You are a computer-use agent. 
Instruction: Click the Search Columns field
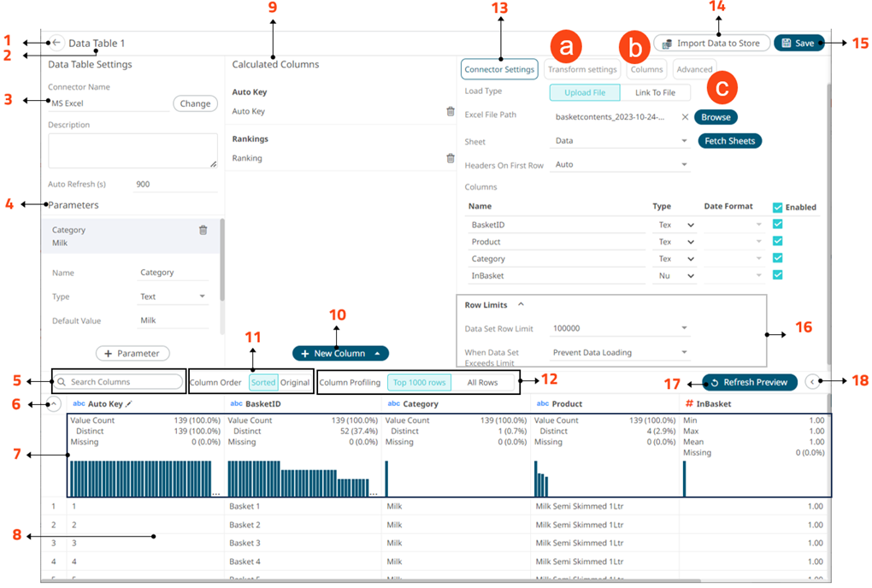click(x=118, y=382)
